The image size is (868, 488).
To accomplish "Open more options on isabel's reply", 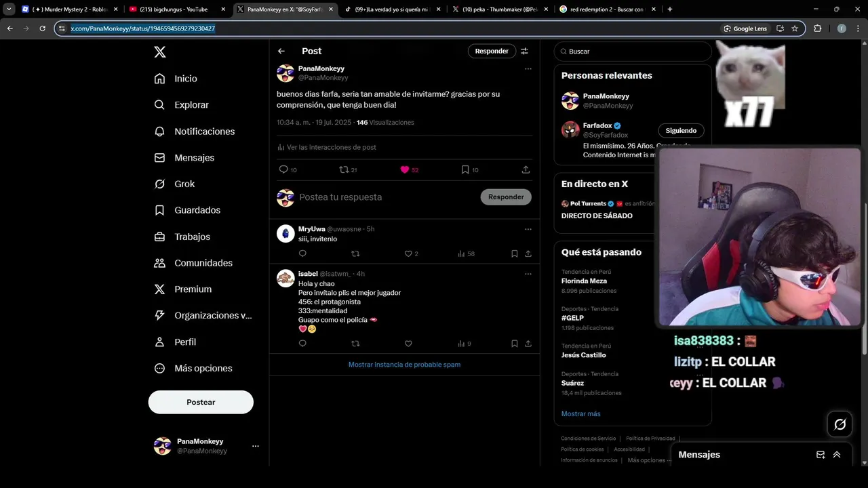I will [528, 274].
